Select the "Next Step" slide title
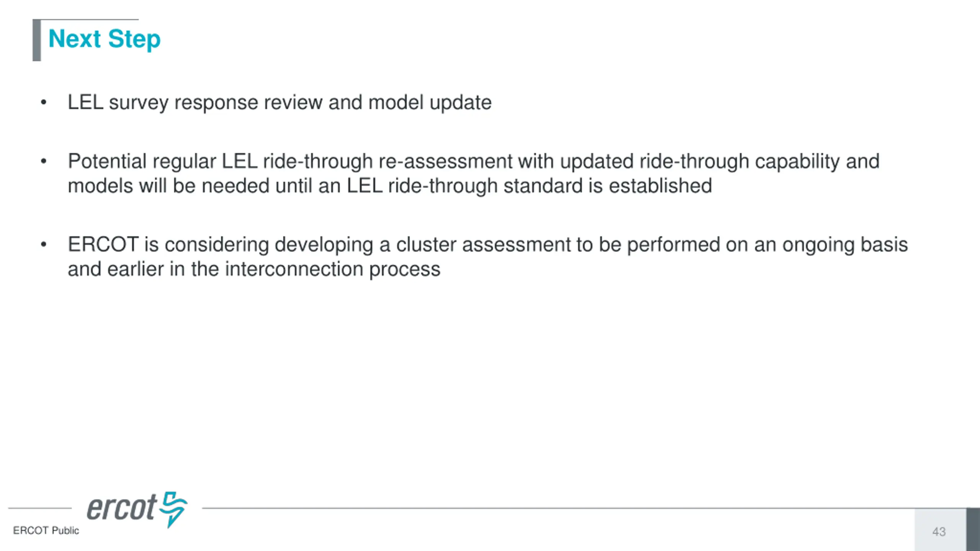Screen dimensions: 980x551 105,39
